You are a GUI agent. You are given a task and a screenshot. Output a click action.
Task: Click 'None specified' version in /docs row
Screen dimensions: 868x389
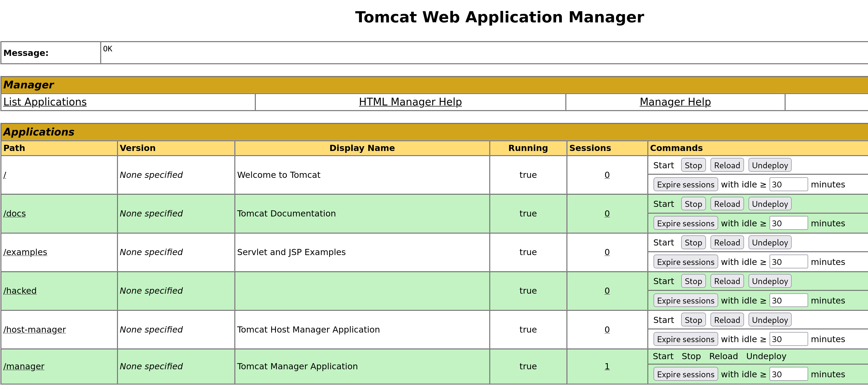point(151,213)
